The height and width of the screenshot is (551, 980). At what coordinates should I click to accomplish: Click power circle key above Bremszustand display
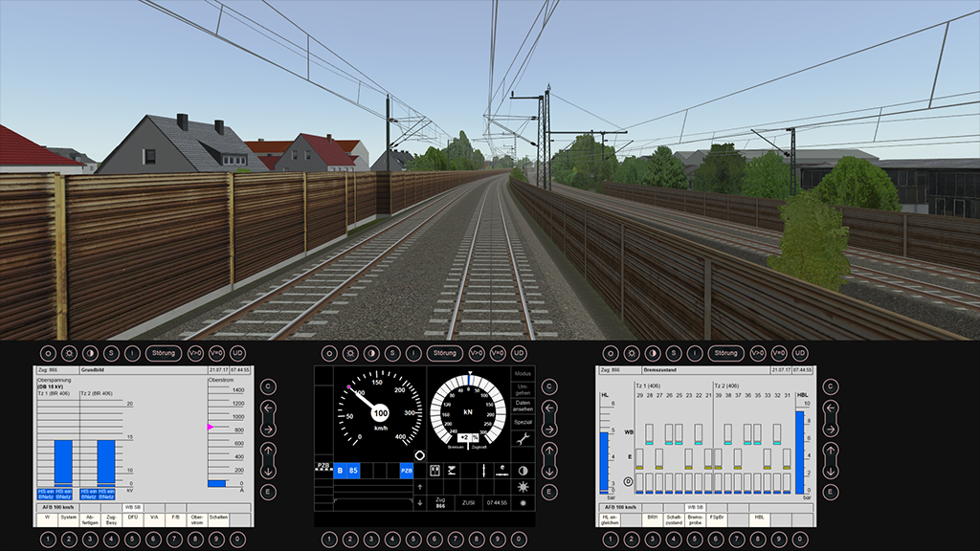(x=611, y=353)
